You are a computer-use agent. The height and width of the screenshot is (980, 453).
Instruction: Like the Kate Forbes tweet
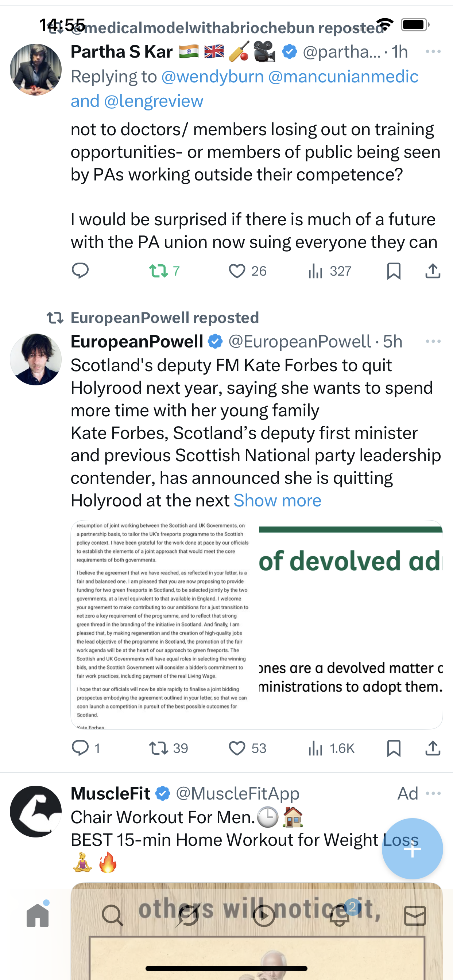point(237,748)
